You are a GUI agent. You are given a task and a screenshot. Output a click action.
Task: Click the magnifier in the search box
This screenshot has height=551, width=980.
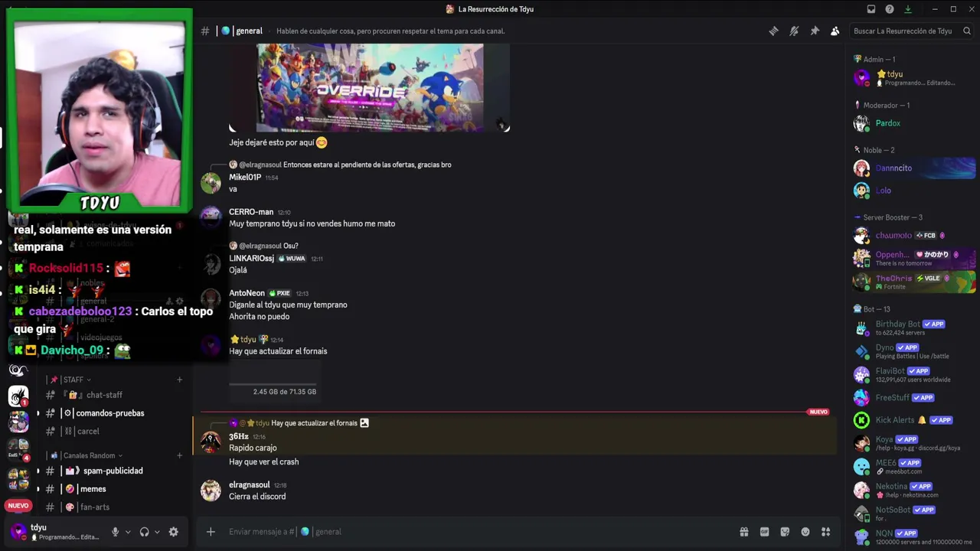point(967,31)
